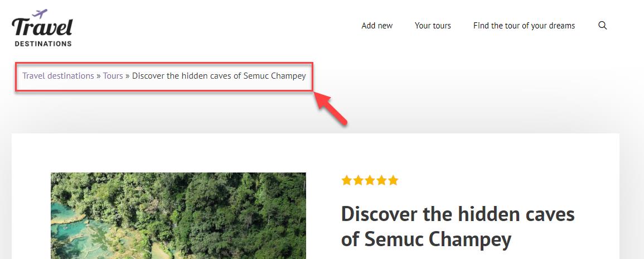Follow the Travel destinations breadcrumb link
Image resolution: width=644 pixels, height=259 pixels.
[x=58, y=76]
